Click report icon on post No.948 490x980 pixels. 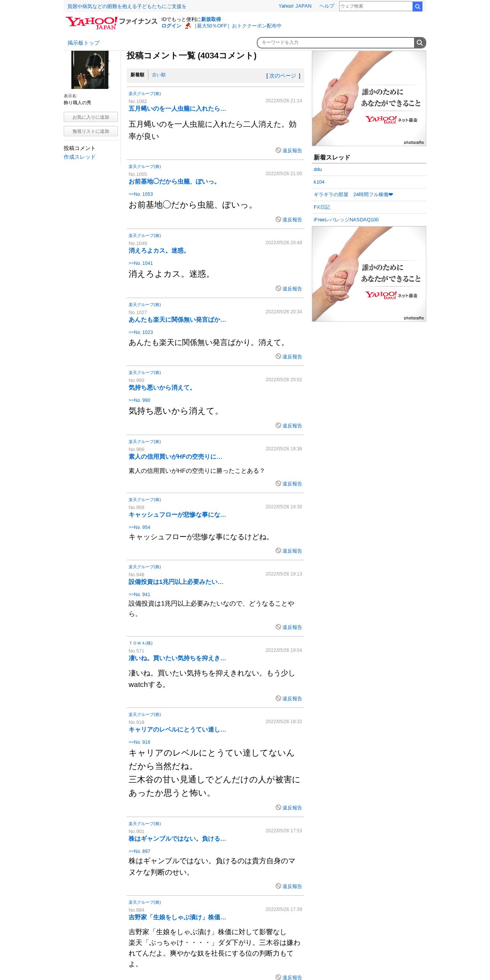point(278,627)
